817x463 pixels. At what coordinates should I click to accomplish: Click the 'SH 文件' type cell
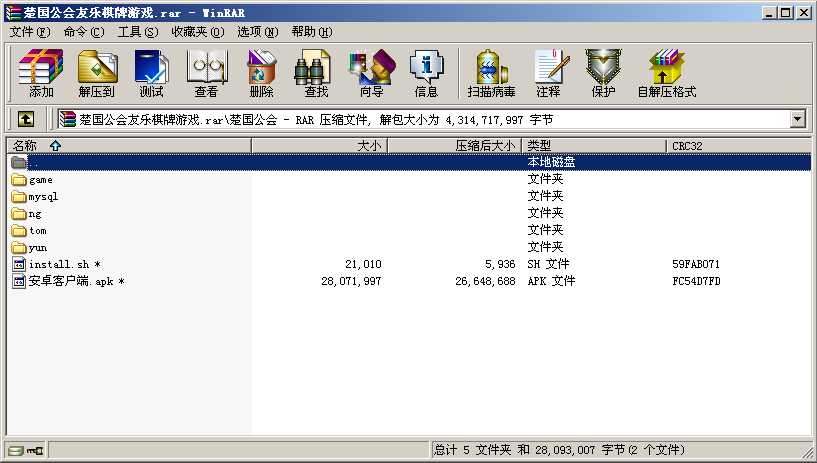[x=548, y=264]
